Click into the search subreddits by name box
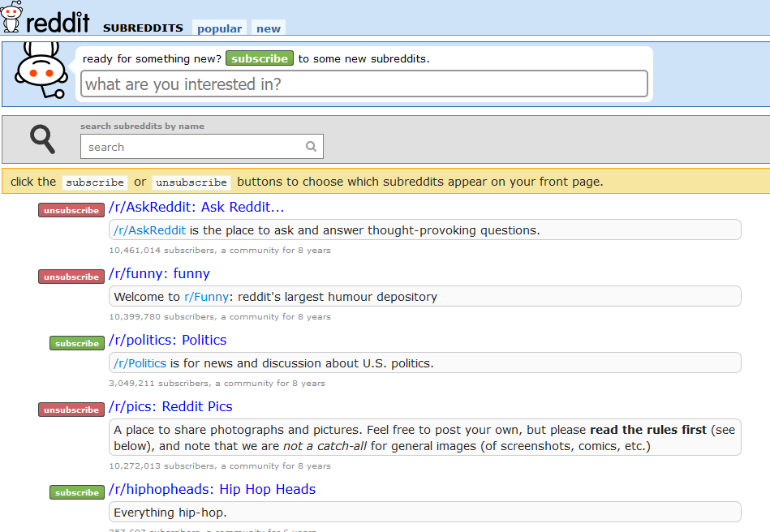The height and width of the screenshot is (532, 770). [202, 146]
